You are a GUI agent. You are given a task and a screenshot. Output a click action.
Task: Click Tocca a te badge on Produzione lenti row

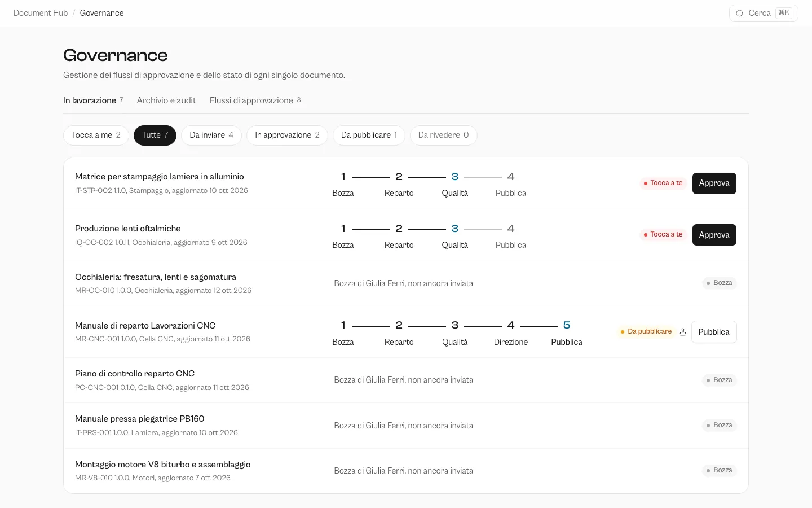[663, 235]
